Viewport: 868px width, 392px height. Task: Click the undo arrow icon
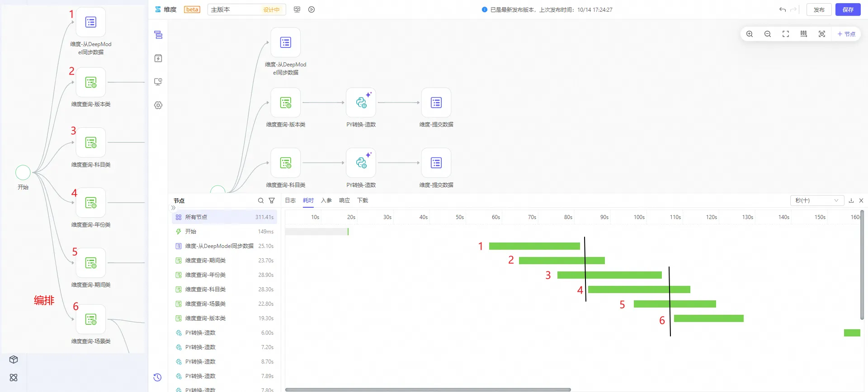click(782, 9)
